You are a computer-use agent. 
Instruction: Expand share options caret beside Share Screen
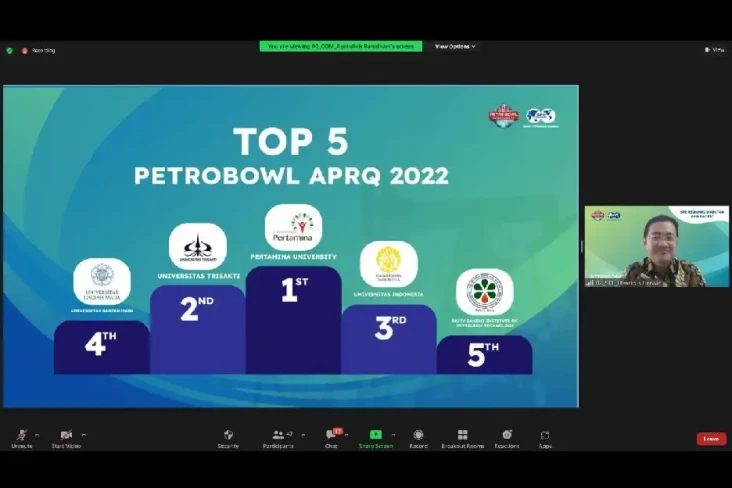[x=393, y=435]
